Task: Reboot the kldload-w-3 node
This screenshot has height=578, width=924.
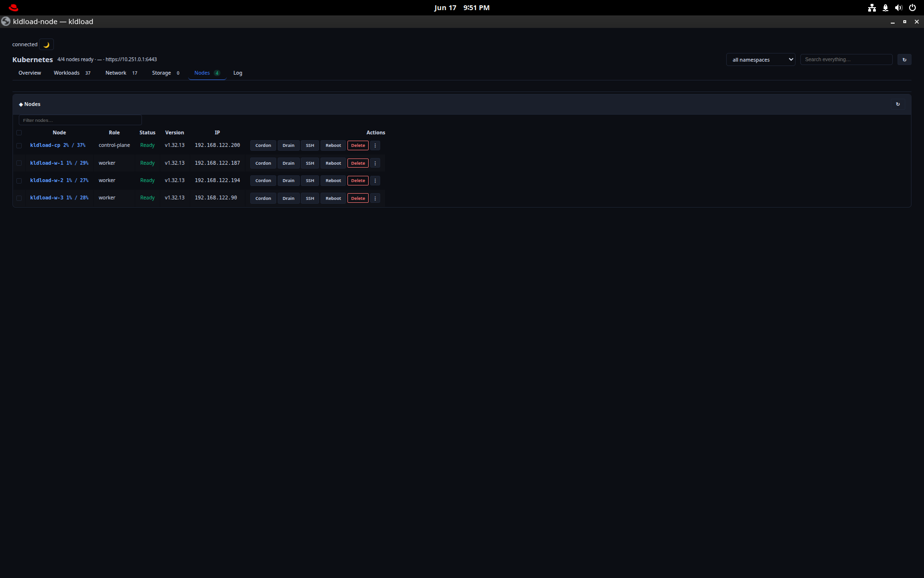Action: pyautogui.click(x=333, y=198)
